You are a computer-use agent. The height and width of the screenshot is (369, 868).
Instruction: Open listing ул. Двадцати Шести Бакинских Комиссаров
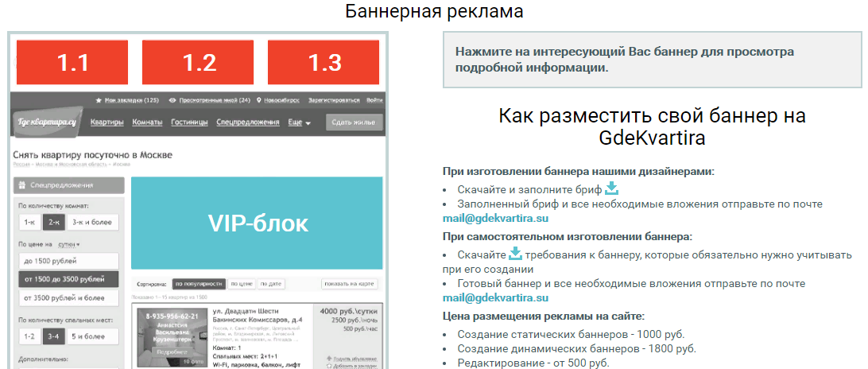[258, 315]
